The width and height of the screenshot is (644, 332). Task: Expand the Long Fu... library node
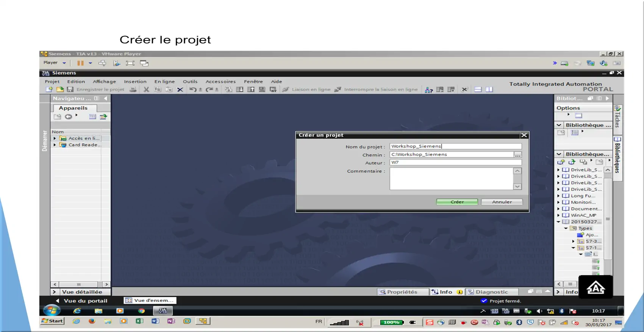pyautogui.click(x=558, y=196)
